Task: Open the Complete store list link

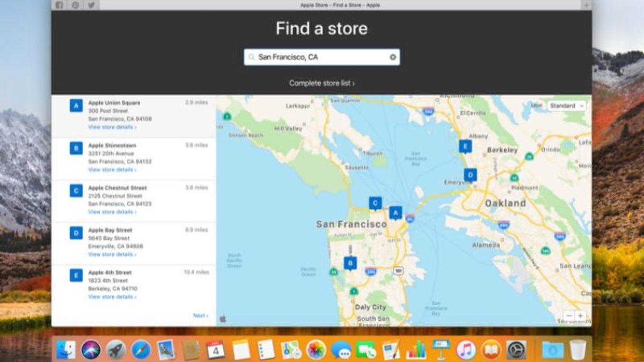Action: pyautogui.click(x=321, y=83)
